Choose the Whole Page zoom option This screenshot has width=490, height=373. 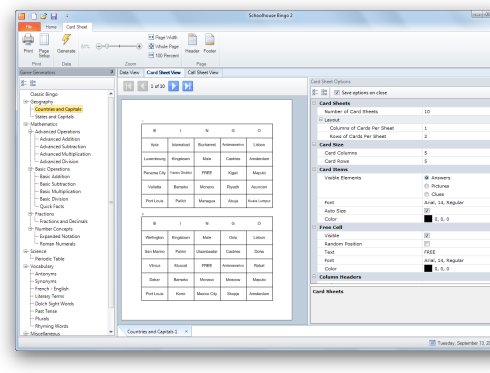164,46
